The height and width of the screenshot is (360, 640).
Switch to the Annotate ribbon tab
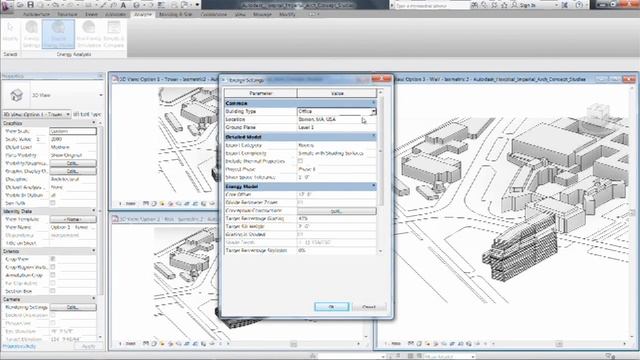tap(116, 14)
